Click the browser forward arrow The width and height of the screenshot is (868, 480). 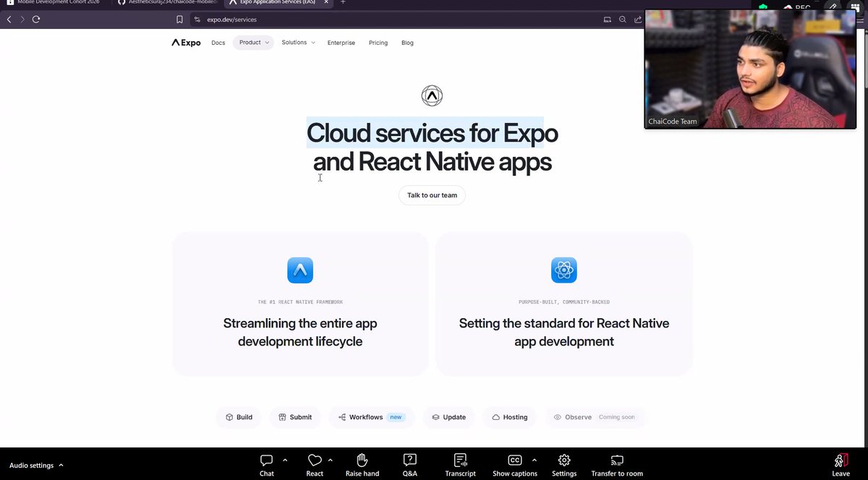click(22, 20)
